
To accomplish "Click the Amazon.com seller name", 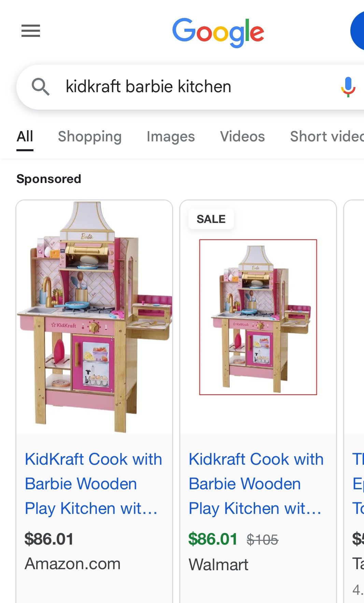I will coord(72,564).
